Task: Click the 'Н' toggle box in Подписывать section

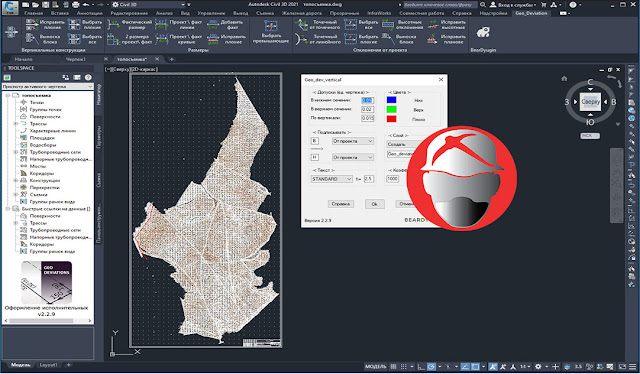Action: (x=314, y=157)
